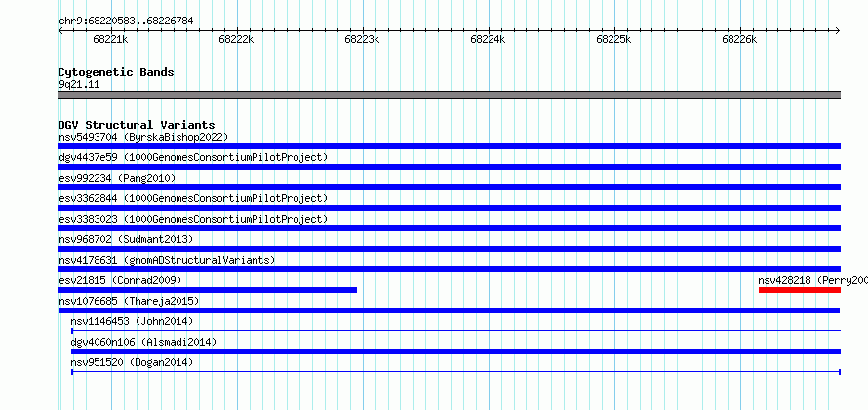The height and width of the screenshot is (410, 868).
Task: Click the gray 9q21.11 cytogenetic band bar
Action: pyautogui.click(x=449, y=95)
